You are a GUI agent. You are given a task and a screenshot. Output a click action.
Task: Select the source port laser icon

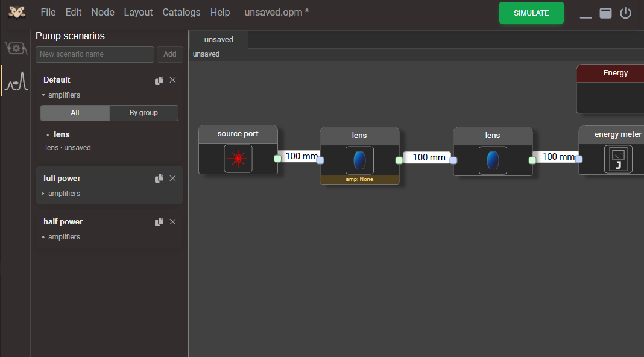coord(238,159)
